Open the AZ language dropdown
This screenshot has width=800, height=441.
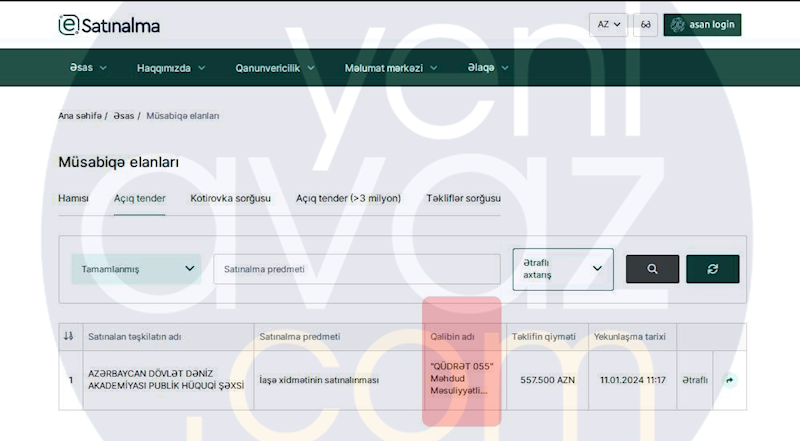[608, 24]
